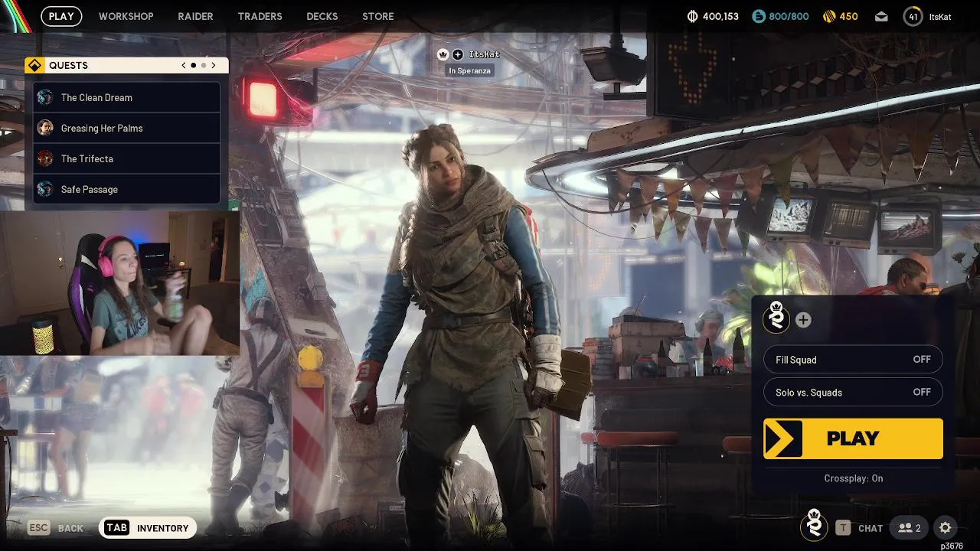
Task: Open CHAT from the bottom bar
Action: pos(860,528)
